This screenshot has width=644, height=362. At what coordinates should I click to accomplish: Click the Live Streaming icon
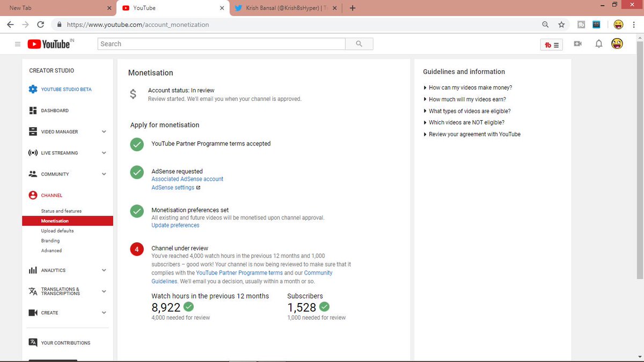pyautogui.click(x=33, y=153)
